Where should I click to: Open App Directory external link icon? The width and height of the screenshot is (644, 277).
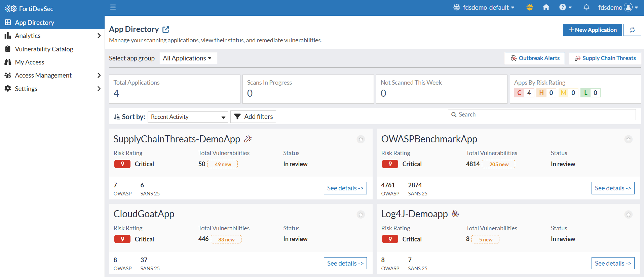[166, 30]
